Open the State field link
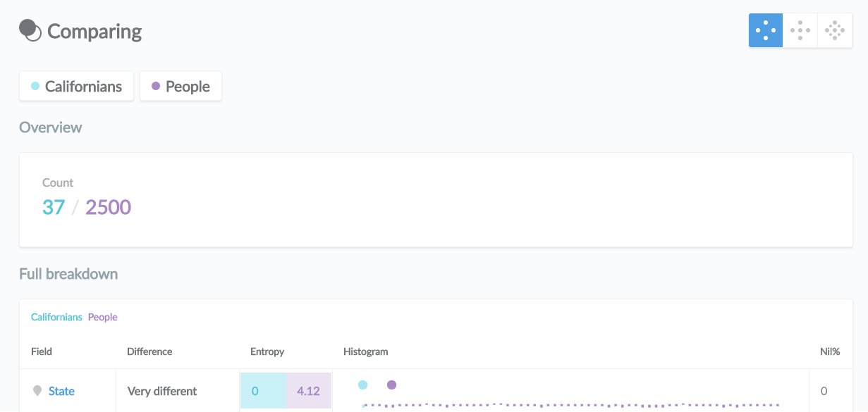The image size is (868, 412). point(61,391)
